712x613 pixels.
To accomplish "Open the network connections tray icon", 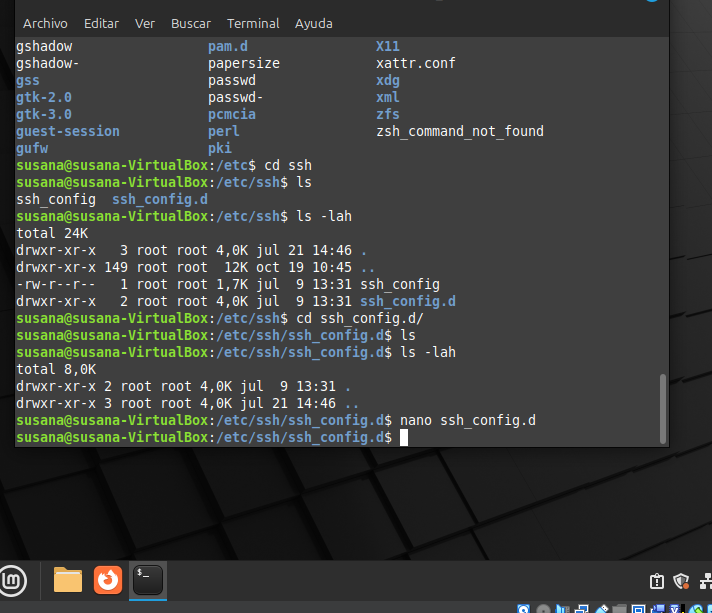I will 706,581.
